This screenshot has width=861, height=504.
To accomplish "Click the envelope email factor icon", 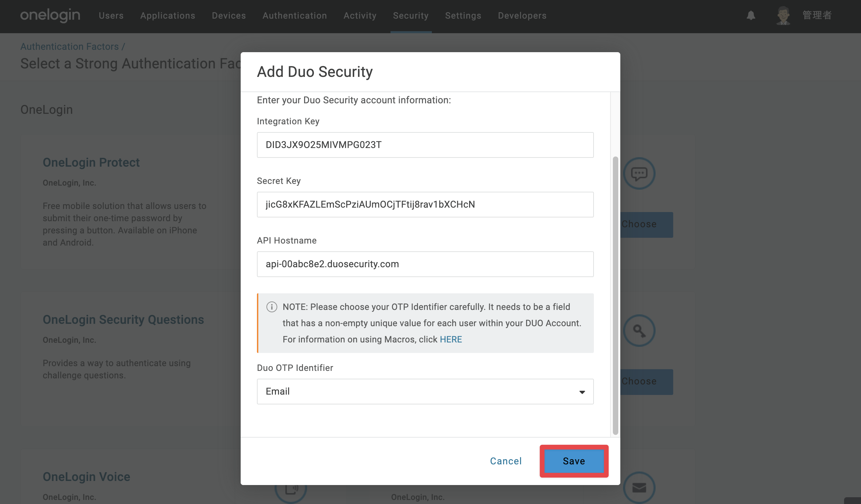I will tap(639, 488).
